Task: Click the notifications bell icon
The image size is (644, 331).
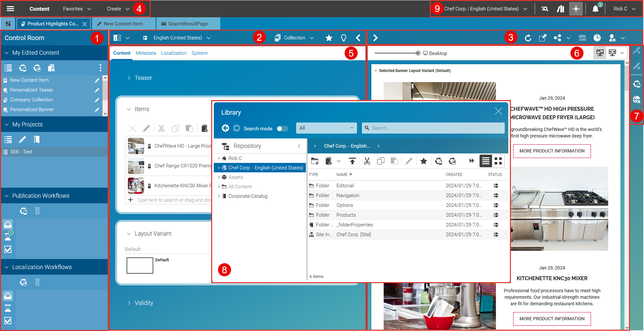Action: tap(595, 9)
